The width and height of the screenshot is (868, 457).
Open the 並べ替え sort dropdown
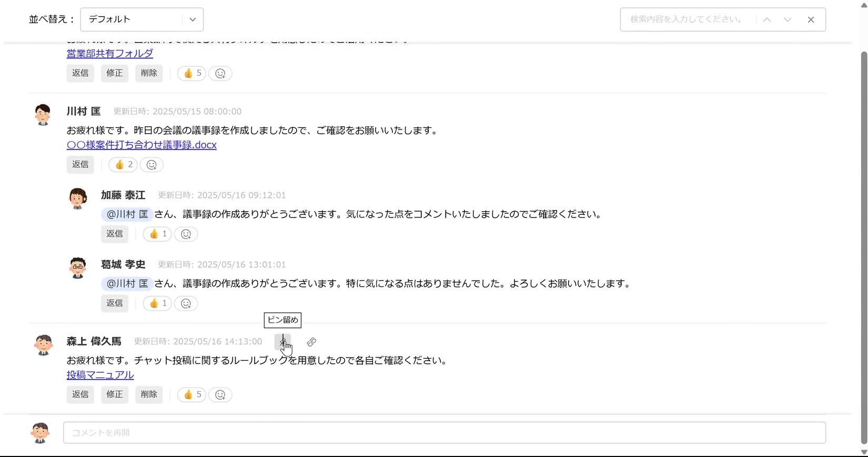pos(142,19)
